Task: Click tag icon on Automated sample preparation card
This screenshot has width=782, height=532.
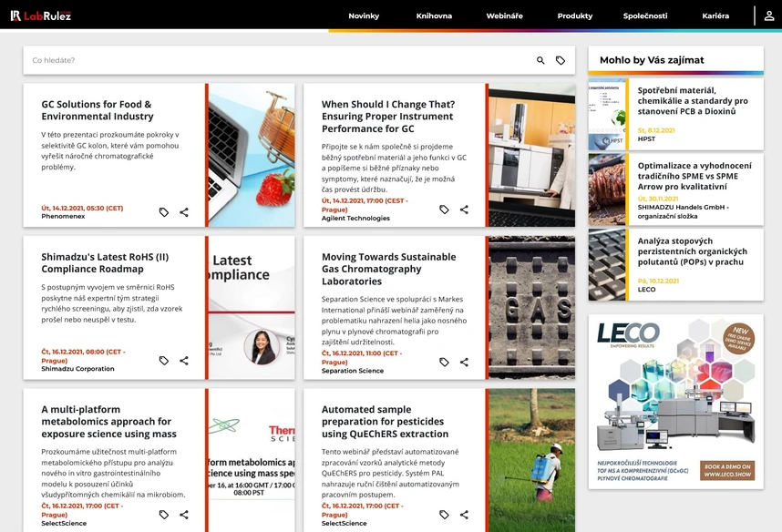Action: click(444, 515)
